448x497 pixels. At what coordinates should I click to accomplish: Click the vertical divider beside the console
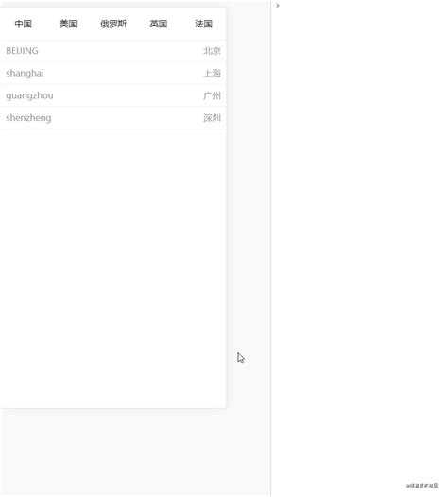pos(271,248)
